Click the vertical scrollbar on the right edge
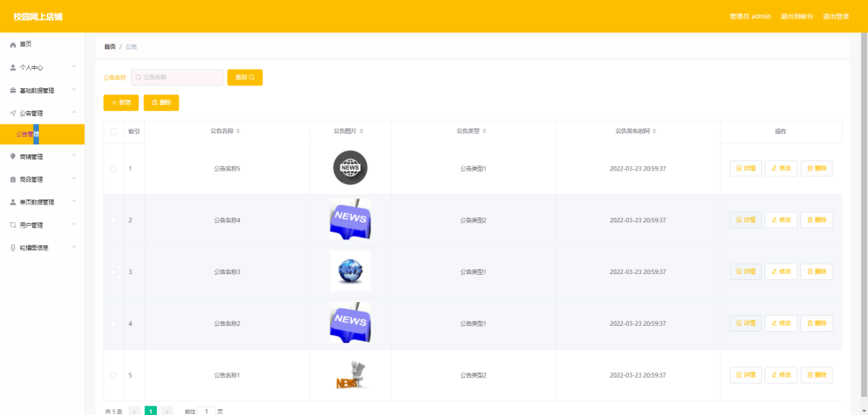This screenshot has height=415, width=868. click(864, 216)
